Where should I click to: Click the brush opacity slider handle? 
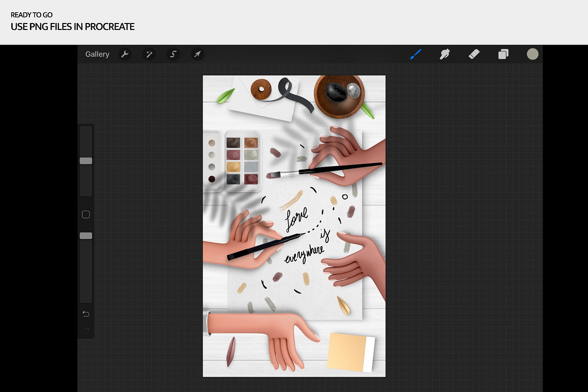[x=86, y=236]
